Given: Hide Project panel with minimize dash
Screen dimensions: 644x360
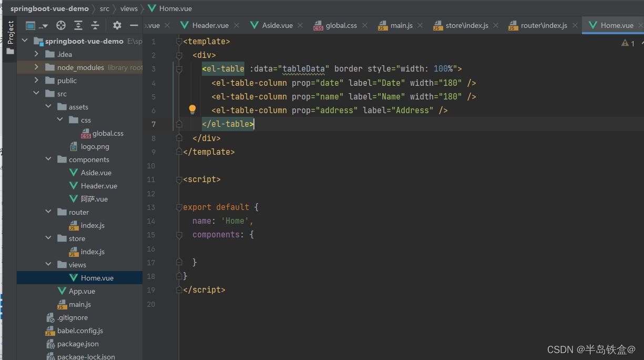Looking at the screenshot, I should (134, 25).
